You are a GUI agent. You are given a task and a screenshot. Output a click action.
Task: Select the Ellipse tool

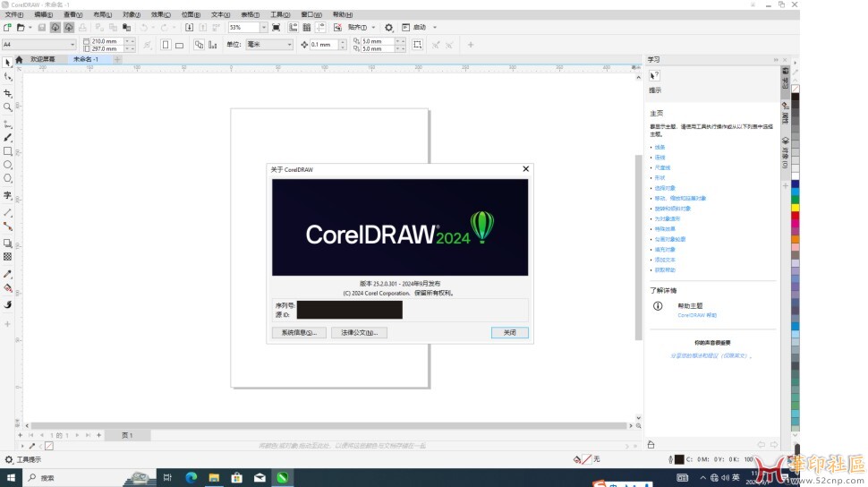coord(8,165)
